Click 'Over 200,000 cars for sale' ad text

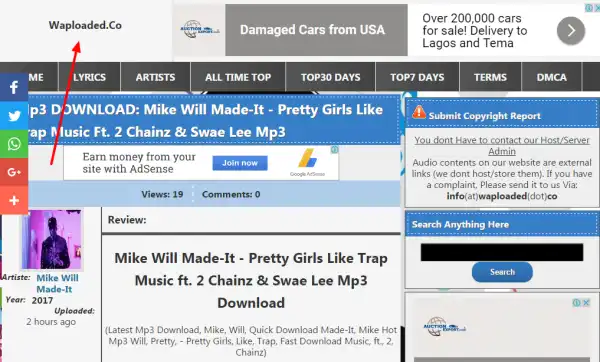point(474,31)
